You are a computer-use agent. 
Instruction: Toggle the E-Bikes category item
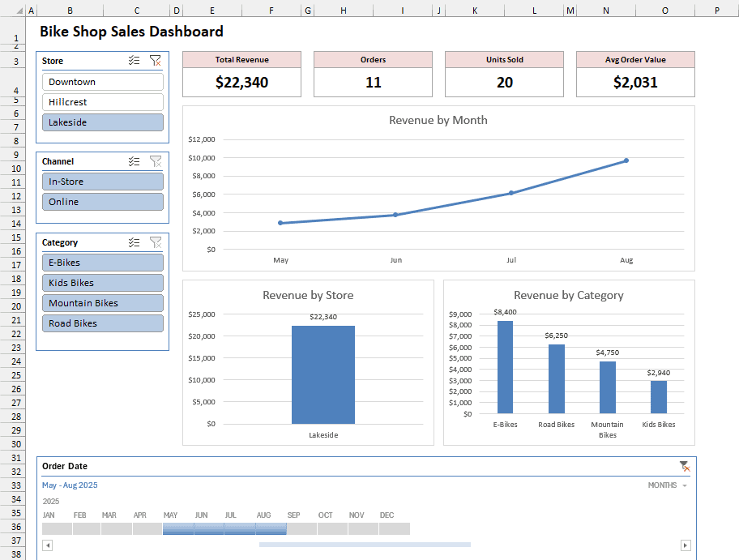point(103,263)
